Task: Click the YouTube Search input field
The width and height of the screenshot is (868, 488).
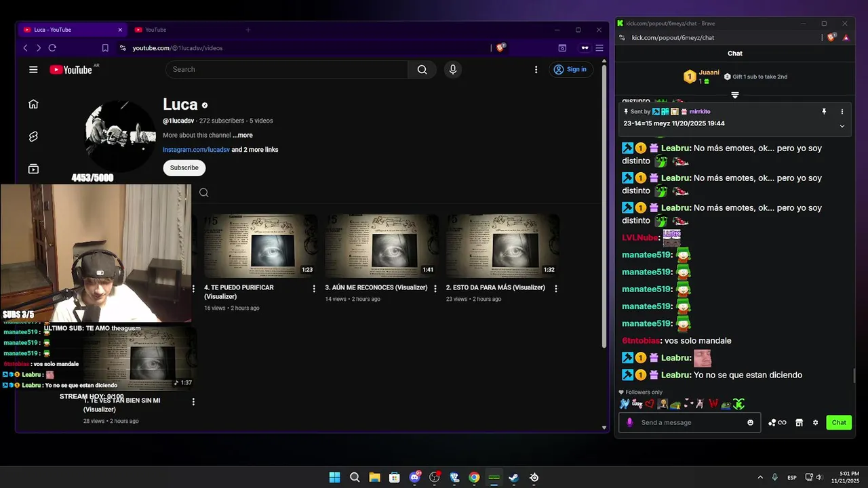Action: 287,69
